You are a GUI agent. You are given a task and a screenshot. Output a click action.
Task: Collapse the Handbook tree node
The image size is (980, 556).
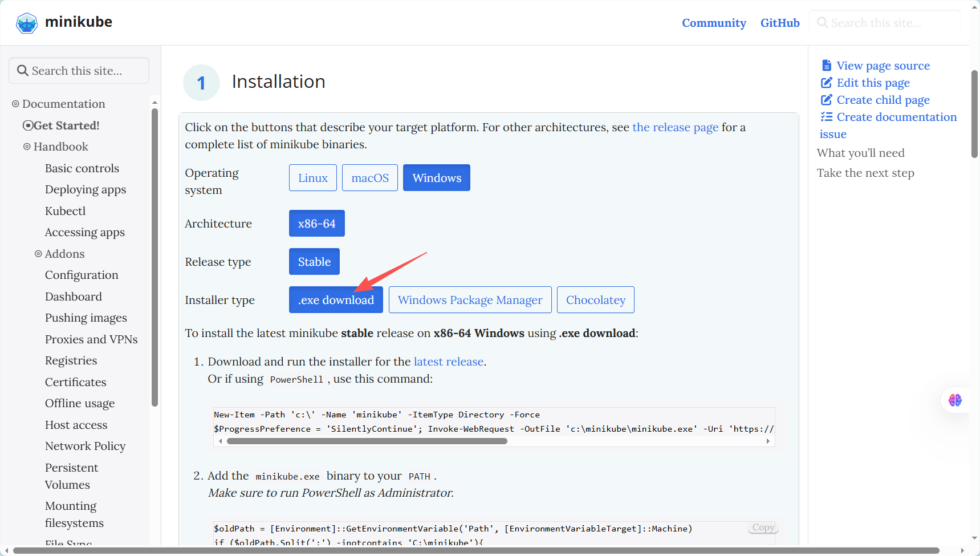(27, 147)
